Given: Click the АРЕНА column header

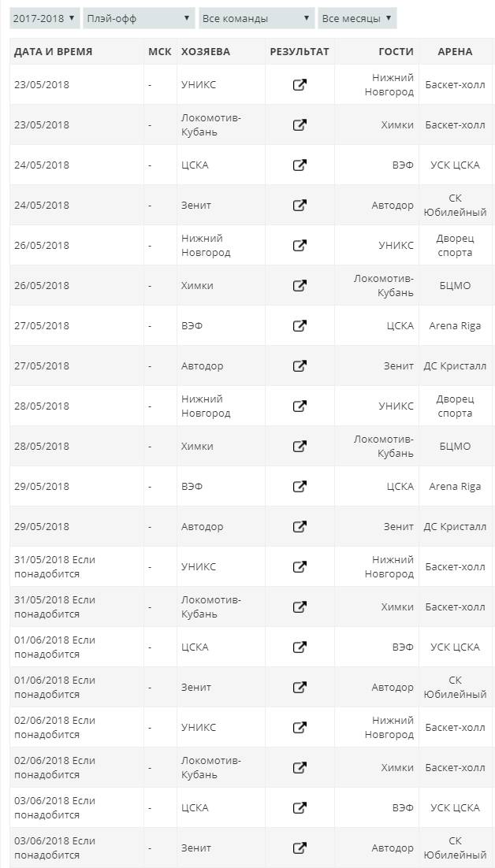Looking at the screenshot, I should click(x=455, y=52).
